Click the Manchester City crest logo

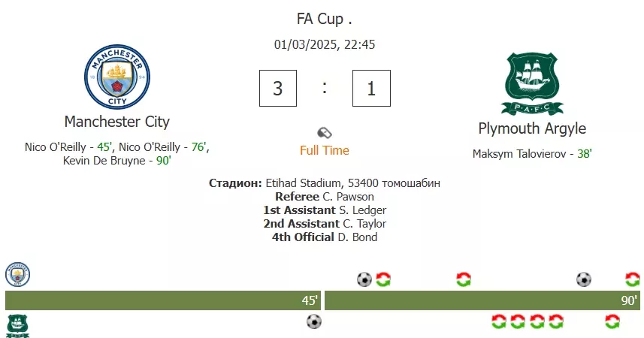click(x=117, y=77)
